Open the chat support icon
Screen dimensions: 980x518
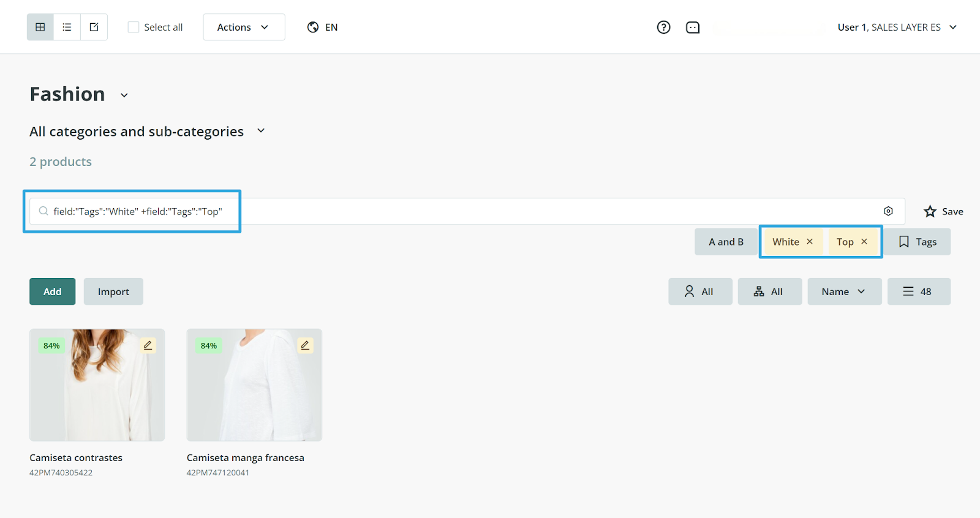pyautogui.click(x=693, y=27)
